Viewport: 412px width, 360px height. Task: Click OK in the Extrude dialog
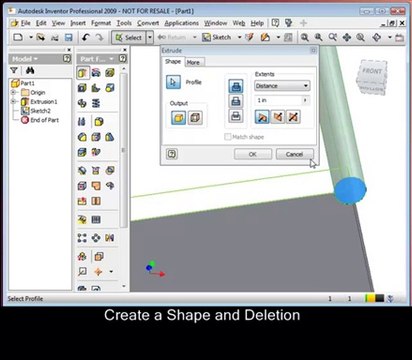tap(253, 154)
